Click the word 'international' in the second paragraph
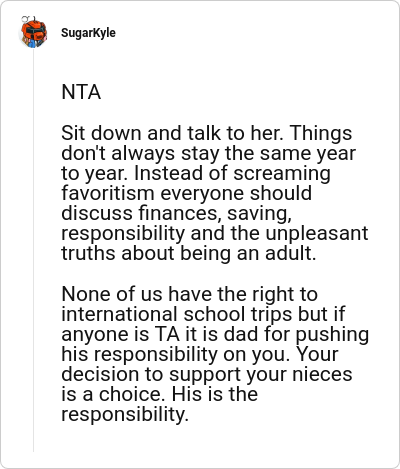This screenshot has height=469, width=400. (119, 314)
